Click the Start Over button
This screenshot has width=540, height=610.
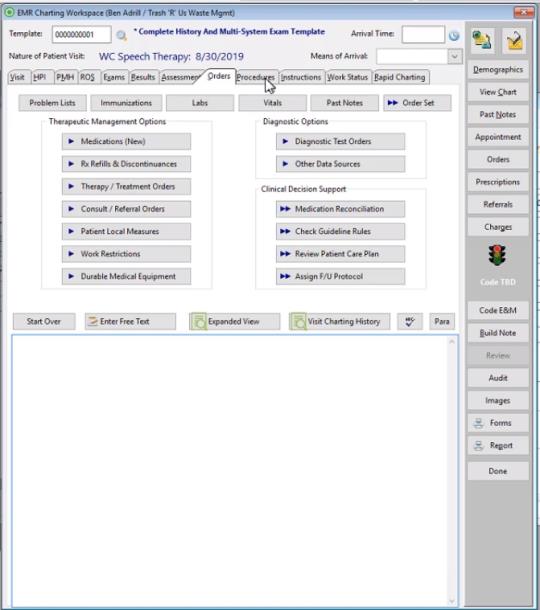[x=44, y=321]
